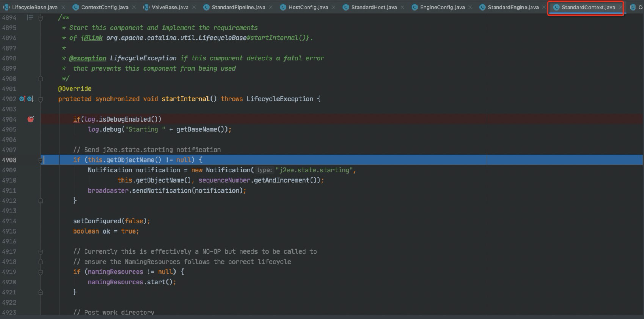644x319 pixels.
Task: Click the StandardEngine.java class icon
Action: point(482,7)
